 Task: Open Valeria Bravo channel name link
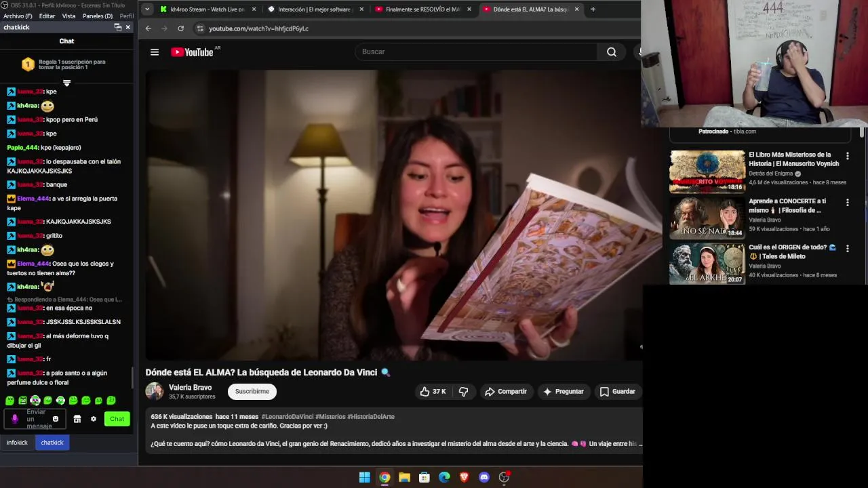coord(190,388)
